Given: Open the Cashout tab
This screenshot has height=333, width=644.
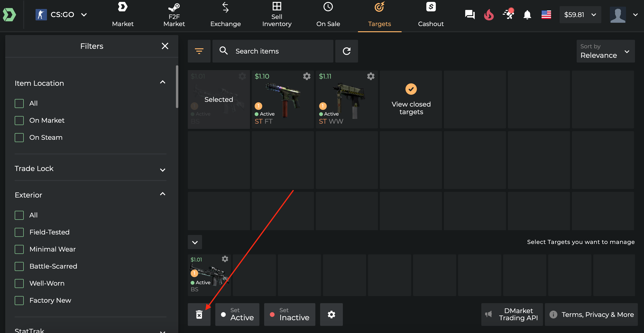Looking at the screenshot, I should pyautogui.click(x=431, y=14).
